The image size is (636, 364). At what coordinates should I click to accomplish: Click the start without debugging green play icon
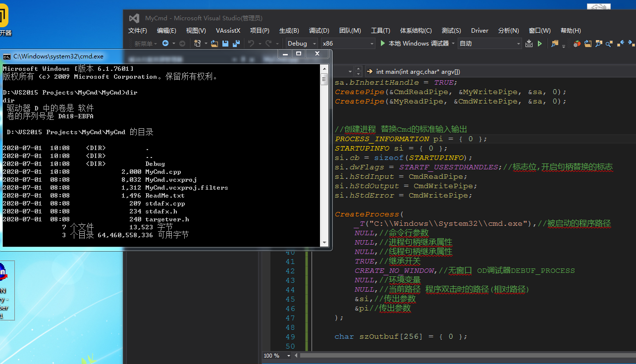(540, 44)
